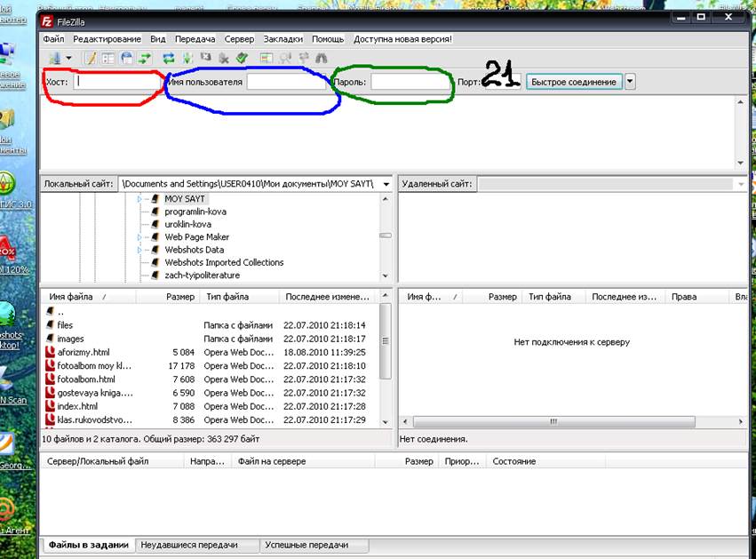The height and width of the screenshot is (559, 756).
Task: Select the zach-tyipoliterature folder
Action: (x=202, y=276)
